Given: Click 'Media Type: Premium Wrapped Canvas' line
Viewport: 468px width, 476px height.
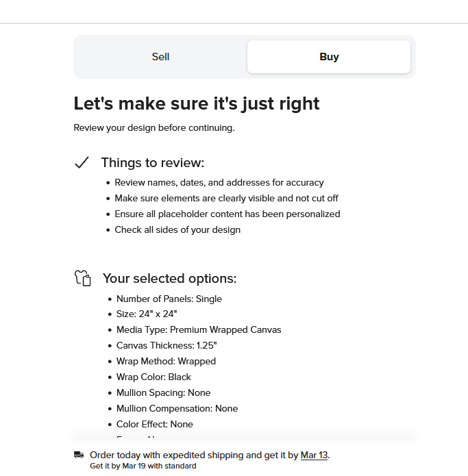Looking at the screenshot, I should 199,329.
